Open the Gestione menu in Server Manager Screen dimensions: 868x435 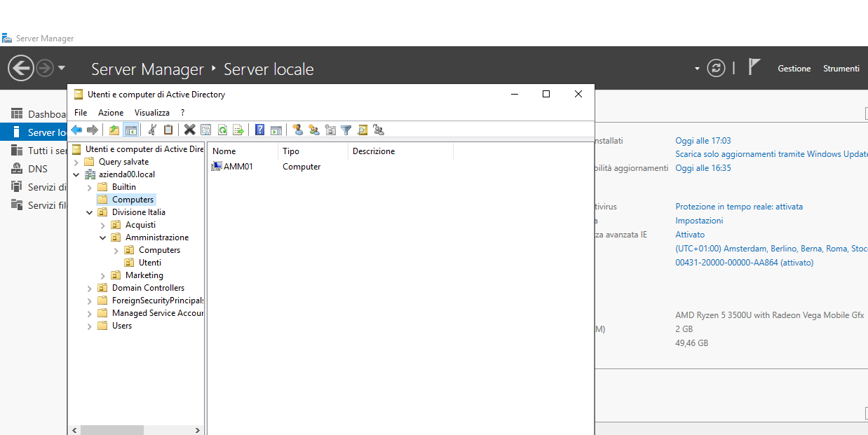[794, 68]
